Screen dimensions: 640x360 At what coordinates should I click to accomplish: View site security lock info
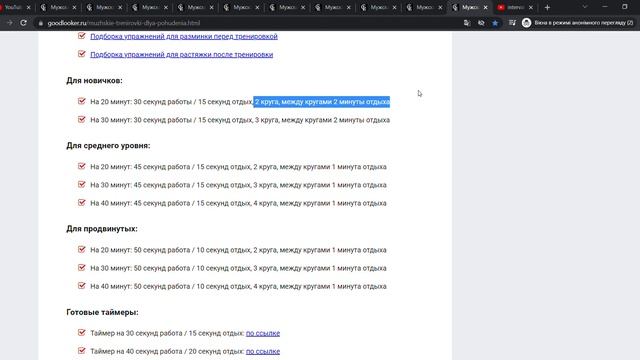(41, 23)
